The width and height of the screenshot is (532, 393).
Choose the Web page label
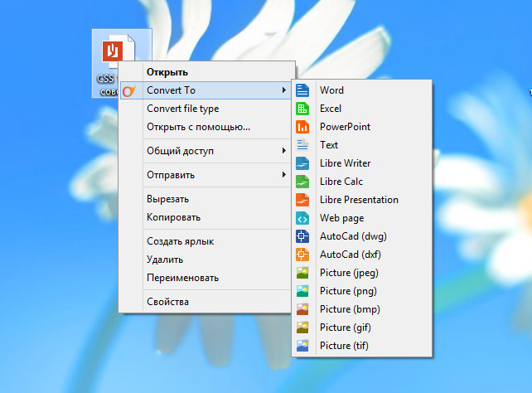pos(341,218)
